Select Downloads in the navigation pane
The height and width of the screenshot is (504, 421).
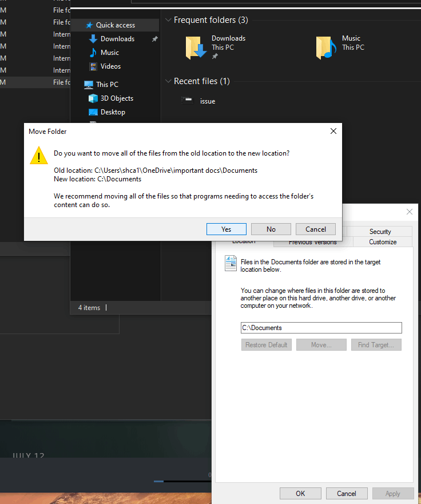point(117,39)
